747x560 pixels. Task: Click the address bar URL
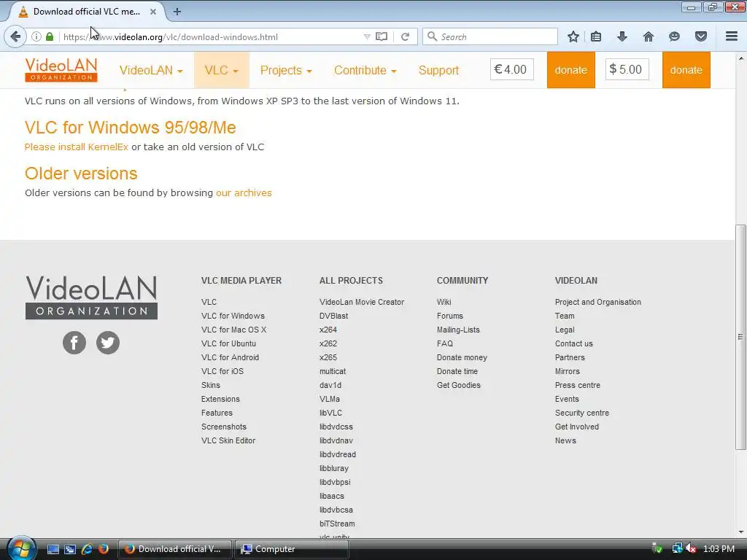click(x=170, y=36)
